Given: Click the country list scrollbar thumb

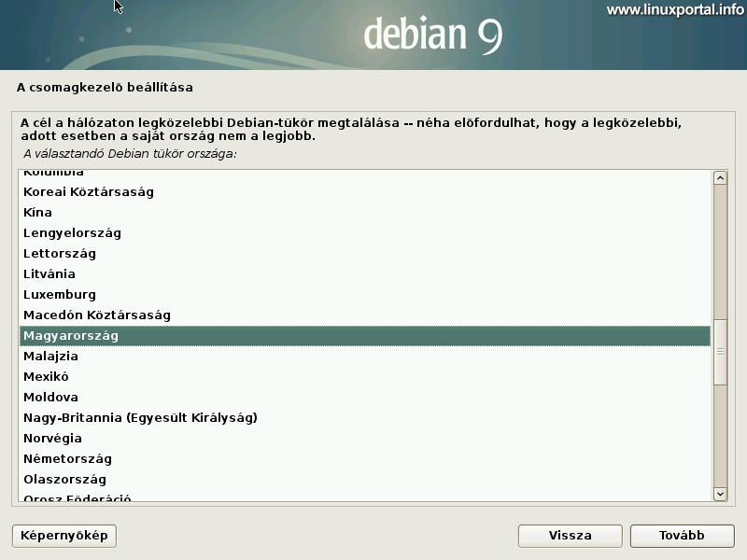Looking at the screenshot, I should [720, 352].
